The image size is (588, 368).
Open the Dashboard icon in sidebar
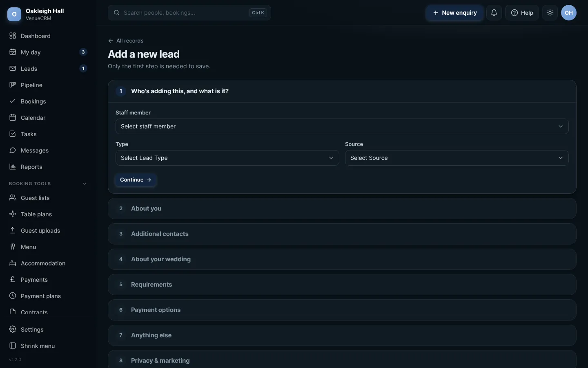[x=13, y=36]
